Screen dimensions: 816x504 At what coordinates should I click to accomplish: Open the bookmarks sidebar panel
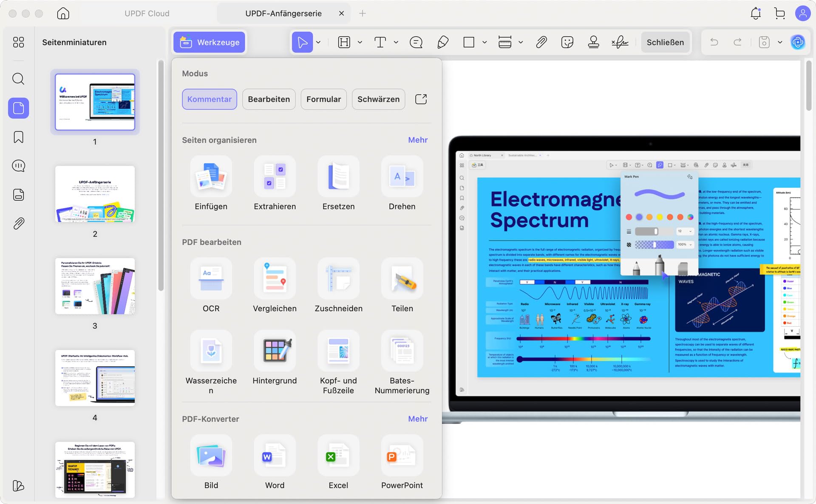(x=18, y=137)
